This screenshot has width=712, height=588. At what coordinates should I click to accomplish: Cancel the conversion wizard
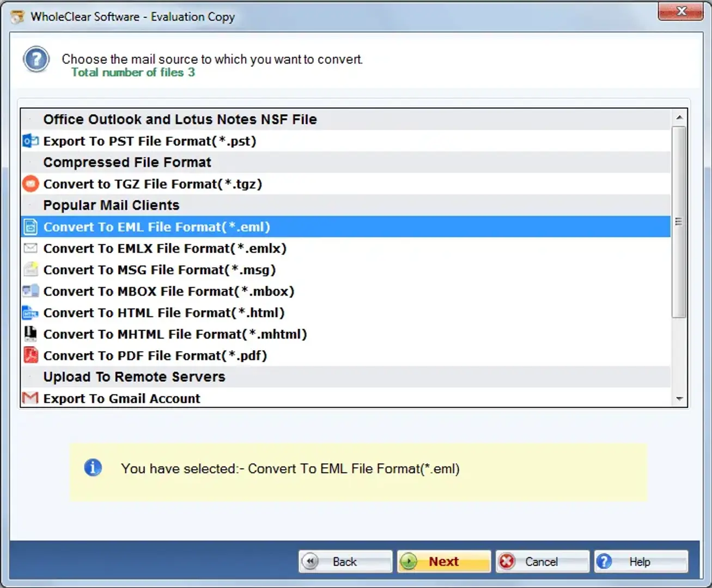pos(541,561)
